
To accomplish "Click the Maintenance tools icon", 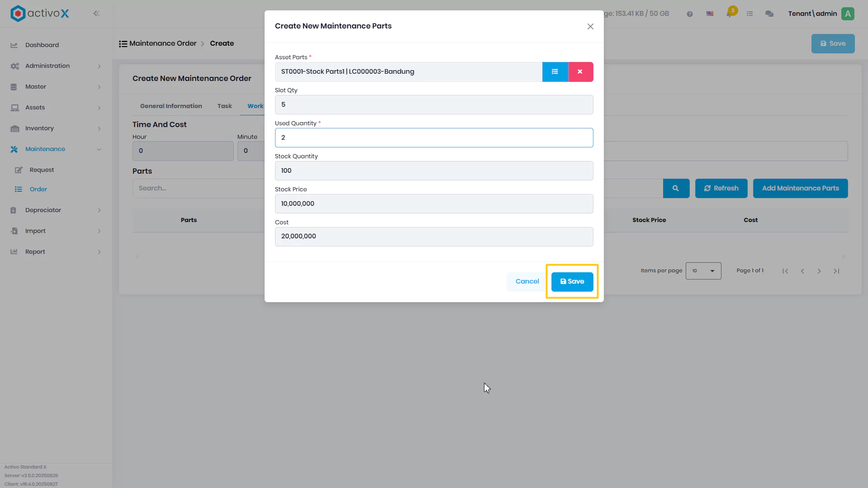I will tap(14, 149).
